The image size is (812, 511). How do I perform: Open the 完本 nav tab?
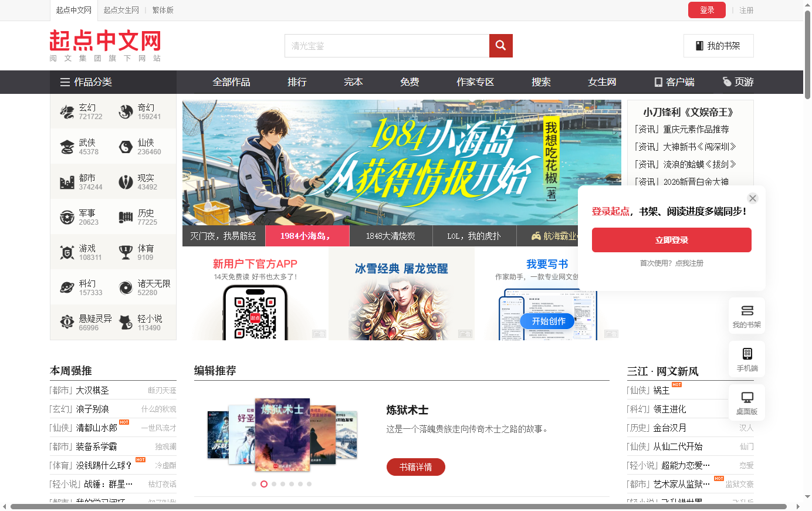tap(353, 82)
